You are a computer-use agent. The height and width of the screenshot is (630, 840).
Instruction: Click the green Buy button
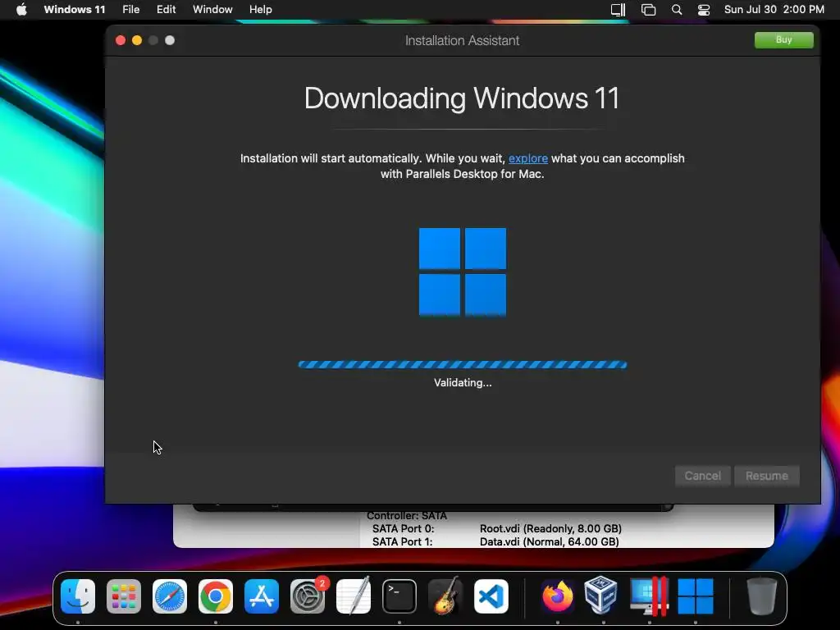(x=783, y=39)
